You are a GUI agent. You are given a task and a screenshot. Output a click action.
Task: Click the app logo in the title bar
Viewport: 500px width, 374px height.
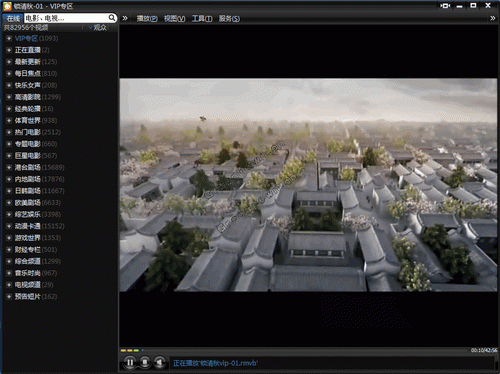point(7,6)
